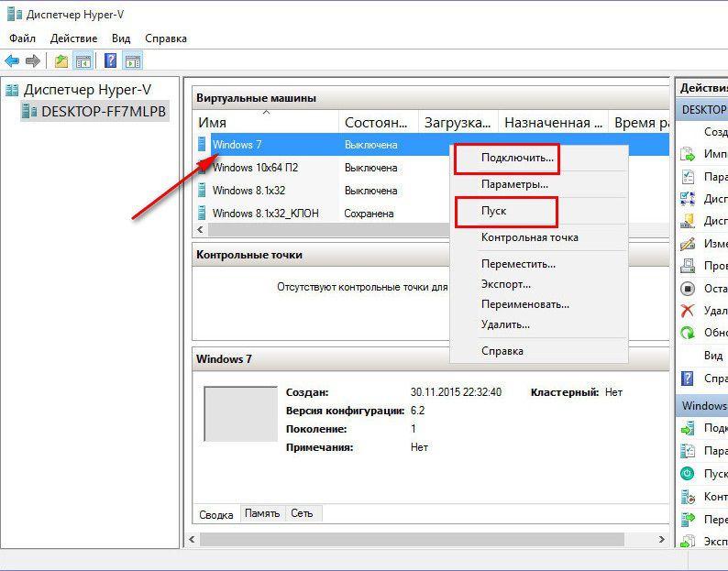Click the red X delete icon in Actions
This screenshot has height=571, width=728.
coord(687,311)
